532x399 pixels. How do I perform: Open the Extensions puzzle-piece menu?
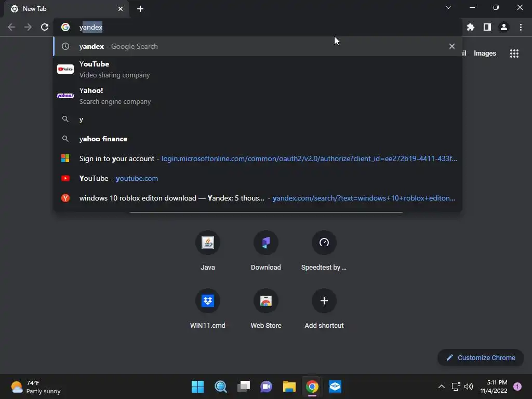tap(471, 27)
